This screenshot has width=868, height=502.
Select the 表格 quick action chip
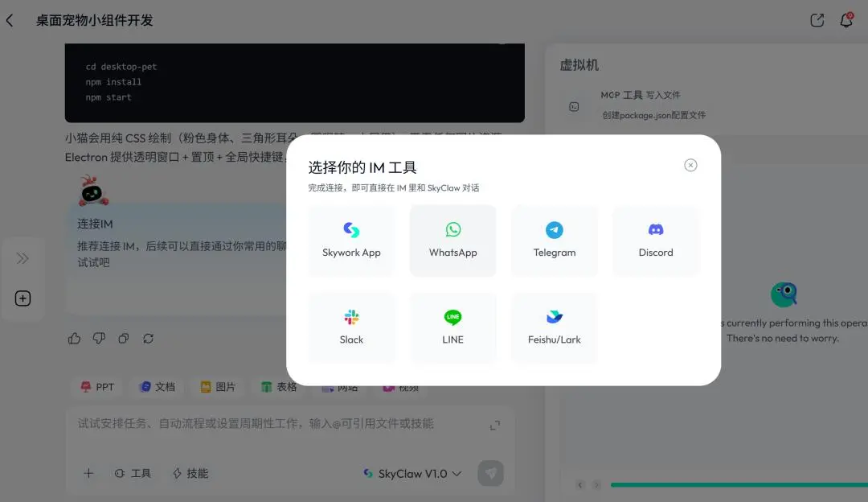pos(279,387)
